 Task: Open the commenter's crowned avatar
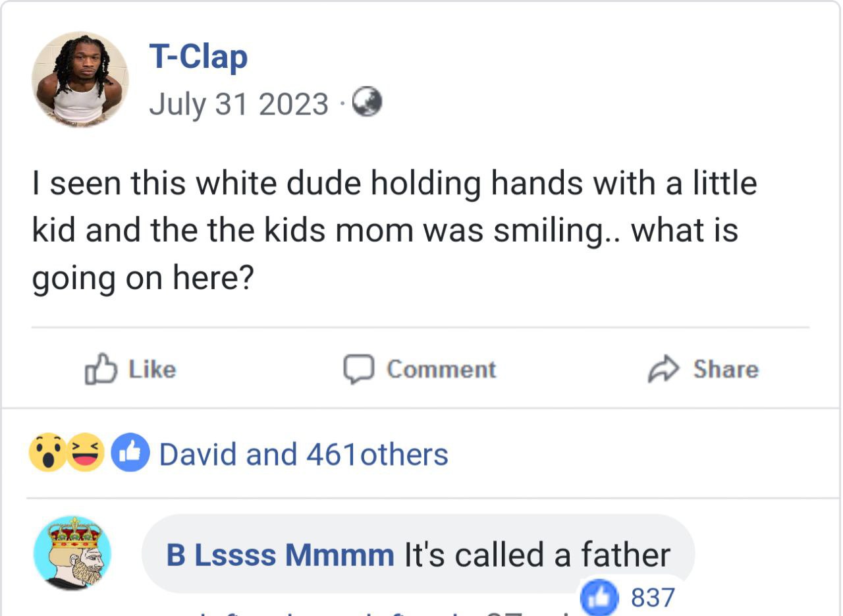pos(72,552)
